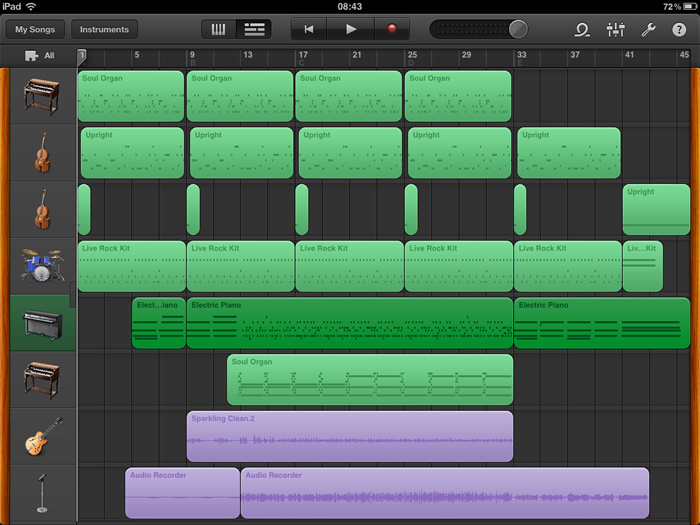Open the Instruments browser

tap(104, 29)
